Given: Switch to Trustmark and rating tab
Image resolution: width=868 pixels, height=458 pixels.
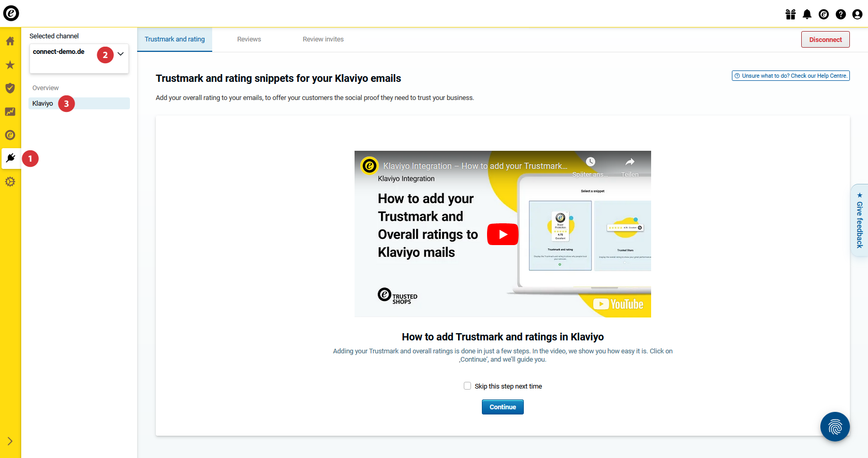Looking at the screenshot, I should pyautogui.click(x=175, y=39).
